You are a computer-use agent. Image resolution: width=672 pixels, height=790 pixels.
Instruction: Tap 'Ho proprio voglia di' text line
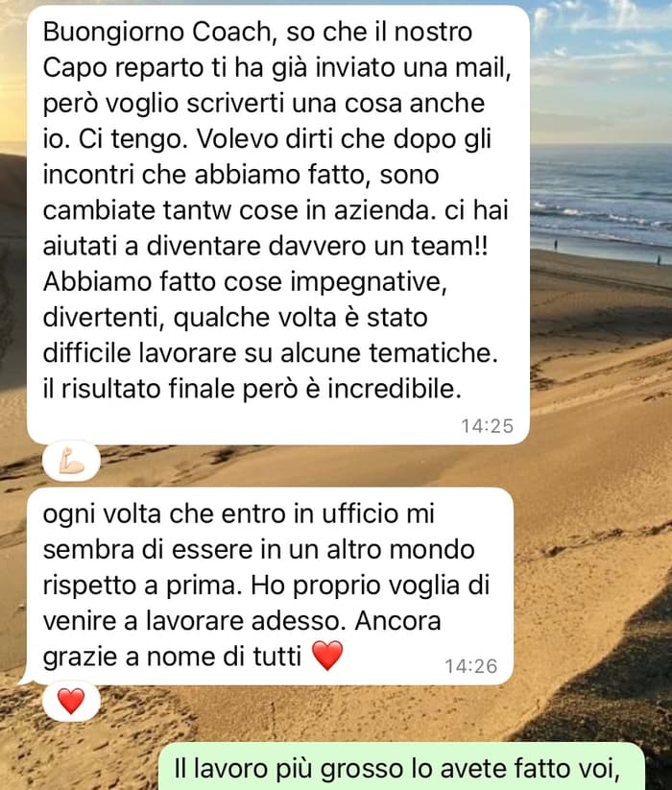[x=371, y=586]
